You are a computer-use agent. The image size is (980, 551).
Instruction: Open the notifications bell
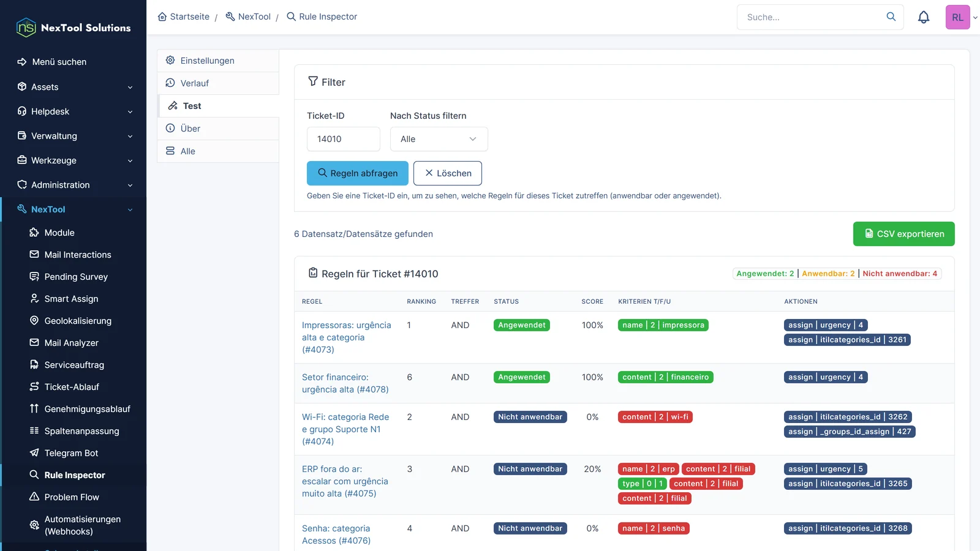pos(924,17)
